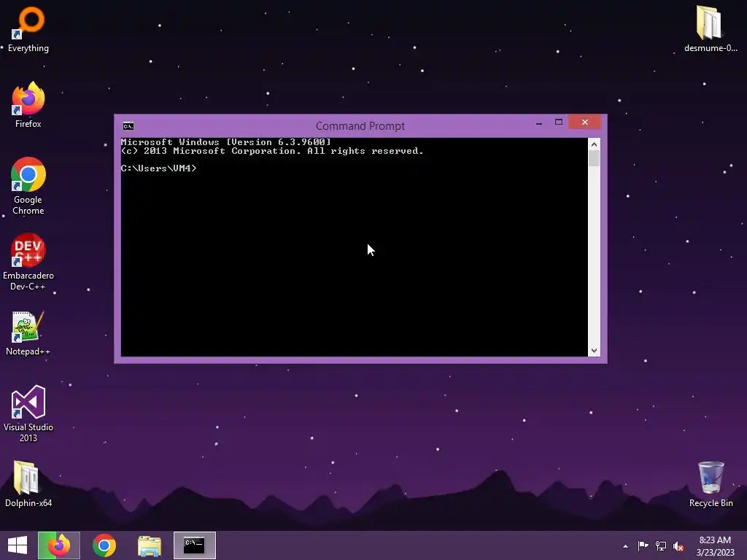Launch Firefox from the desktop icon
The width and height of the screenshot is (747, 560).
(28, 104)
